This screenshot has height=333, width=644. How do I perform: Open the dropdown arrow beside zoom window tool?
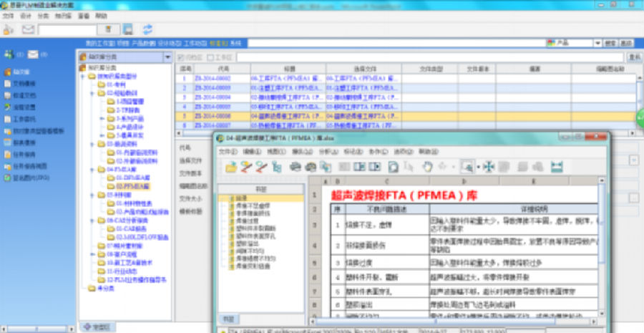[x=479, y=167]
